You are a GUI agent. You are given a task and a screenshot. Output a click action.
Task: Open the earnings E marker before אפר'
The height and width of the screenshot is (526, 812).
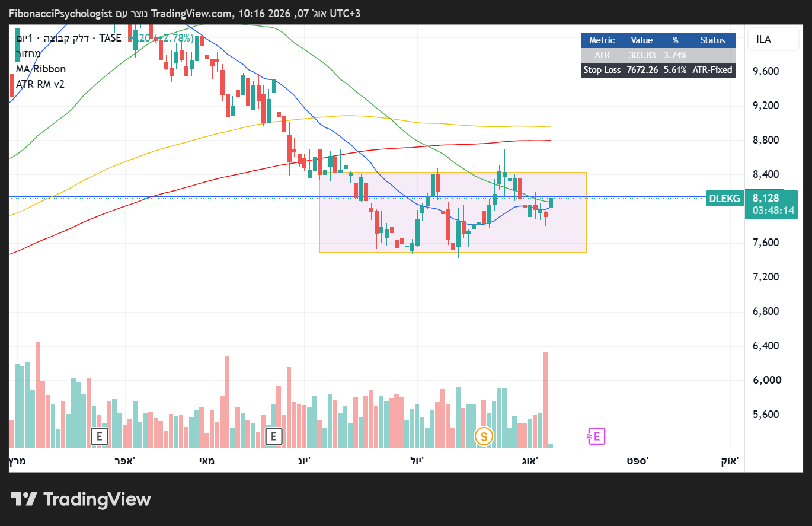pos(100,437)
